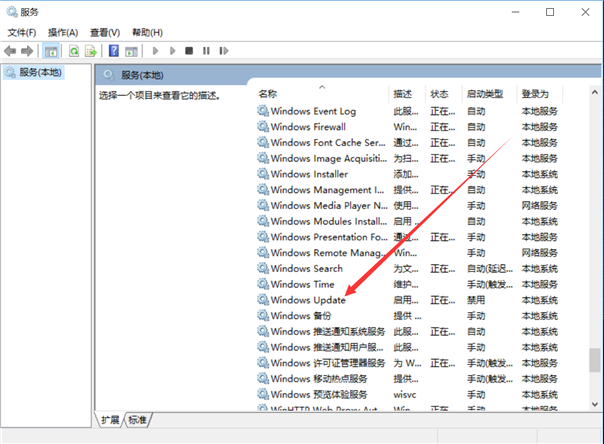Screen dimensions: 604x444
Task: Click gear icon beside Windows Firewall
Action: tap(263, 127)
